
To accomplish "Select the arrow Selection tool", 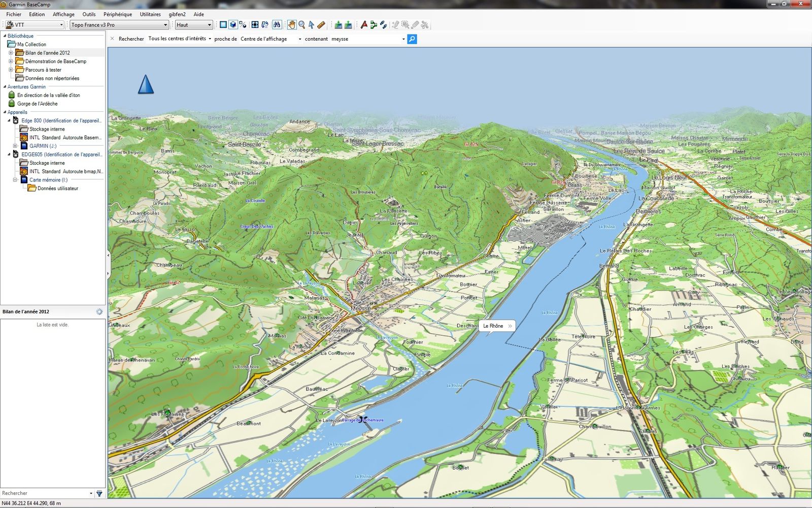I will (x=311, y=24).
